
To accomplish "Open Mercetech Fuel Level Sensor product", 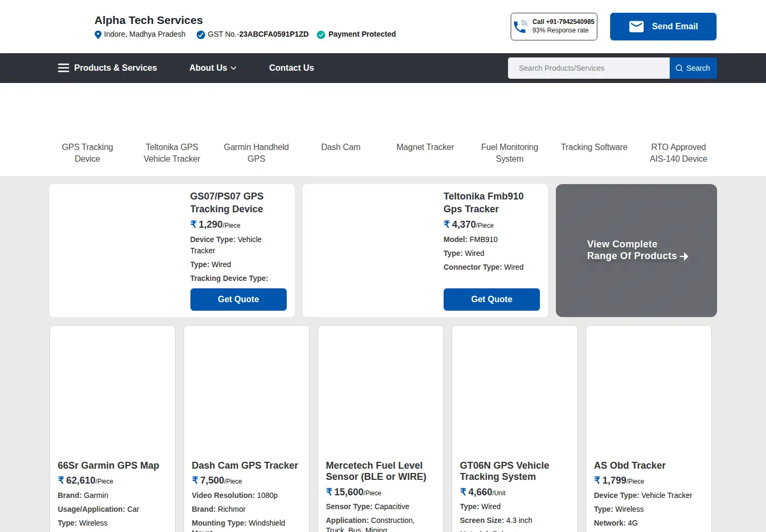I will pyautogui.click(x=376, y=471).
